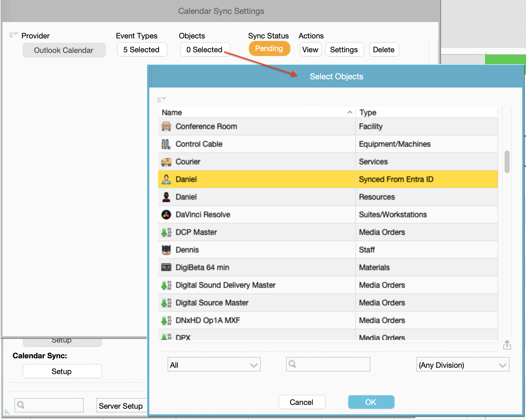The height and width of the screenshot is (420, 526).
Task: Click the Courier truck icon
Action: pos(166,162)
